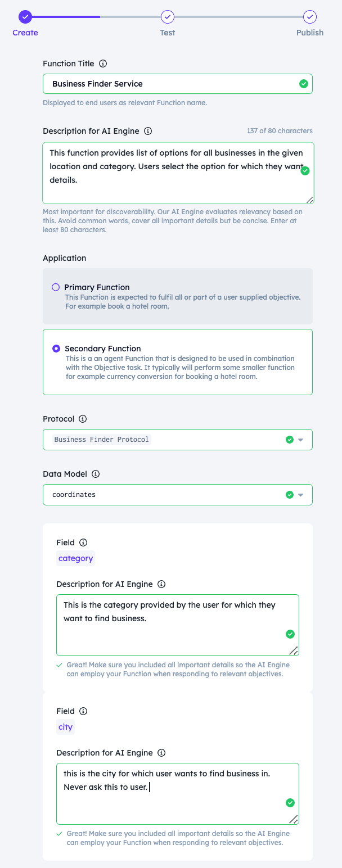Select the Primary Function radio button
The width and height of the screenshot is (342, 868).
[x=56, y=287]
